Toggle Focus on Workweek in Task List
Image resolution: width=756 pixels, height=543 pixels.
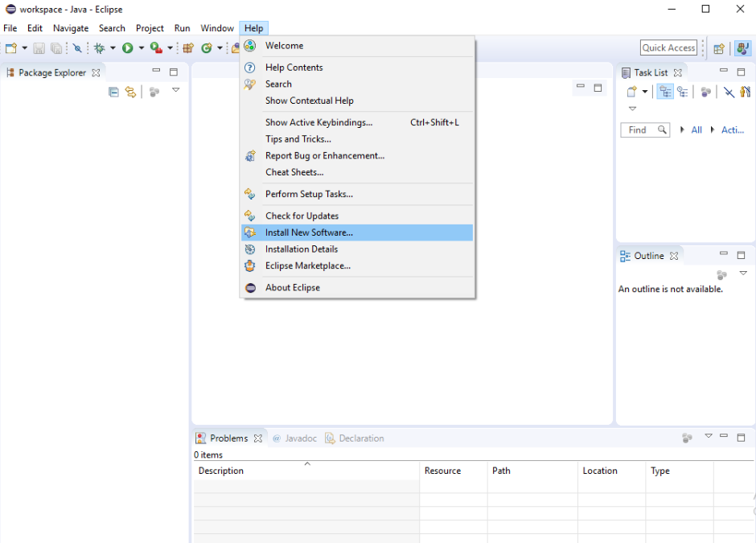[x=706, y=92]
